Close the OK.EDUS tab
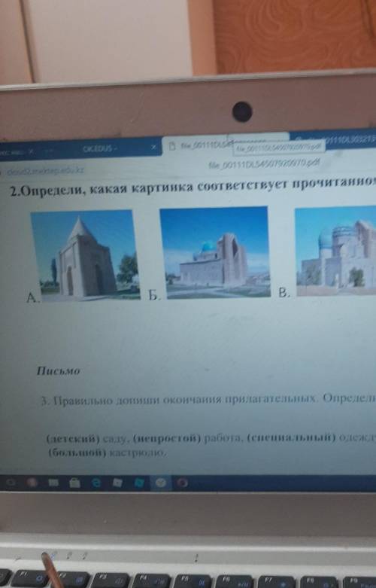 153,148
